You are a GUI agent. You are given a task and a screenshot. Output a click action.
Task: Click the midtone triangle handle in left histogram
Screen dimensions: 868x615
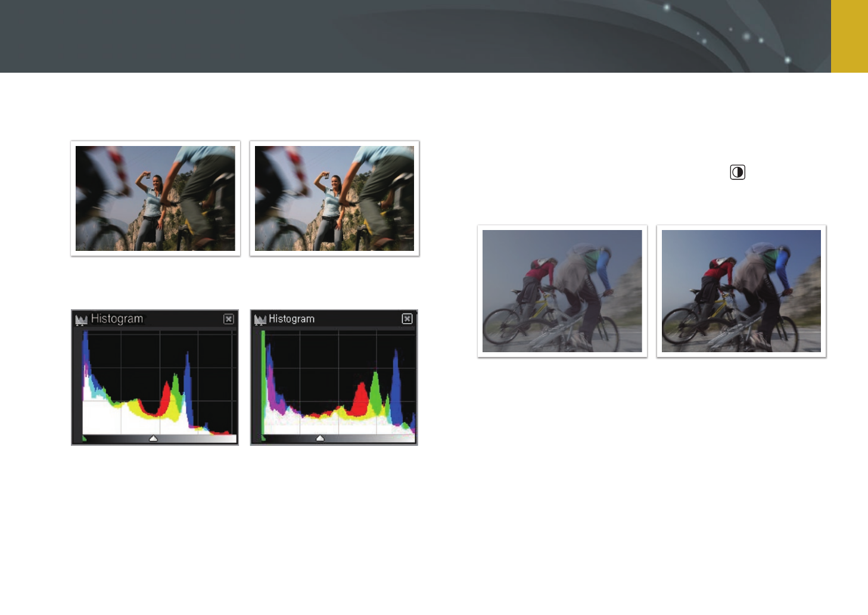[x=153, y=439]
